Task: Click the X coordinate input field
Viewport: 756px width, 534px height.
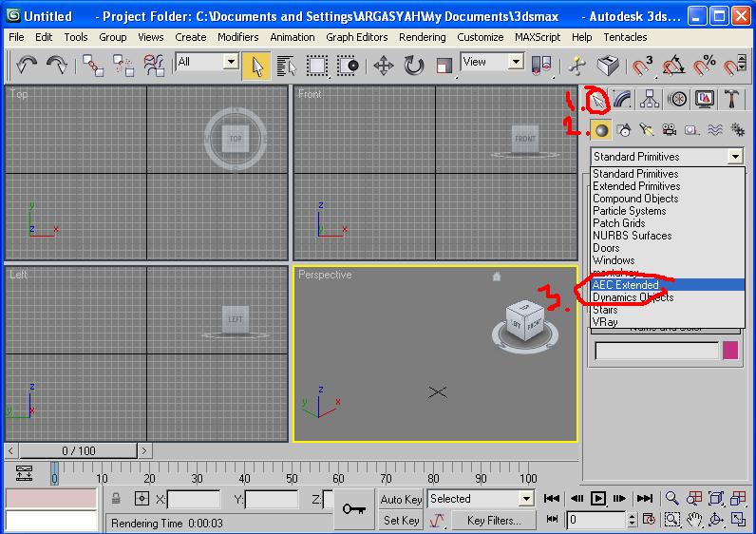Action: (x=194, y=499)
